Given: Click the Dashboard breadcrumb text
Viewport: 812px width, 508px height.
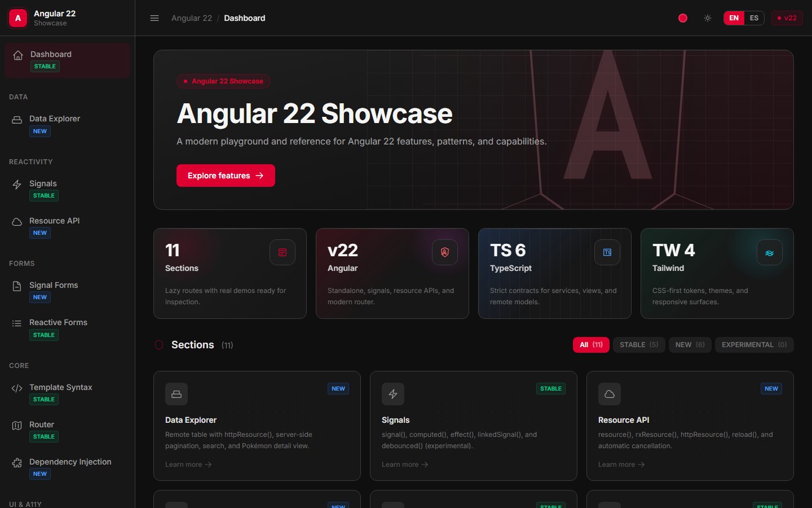Looking at the screenshot, I should (245, 18).
